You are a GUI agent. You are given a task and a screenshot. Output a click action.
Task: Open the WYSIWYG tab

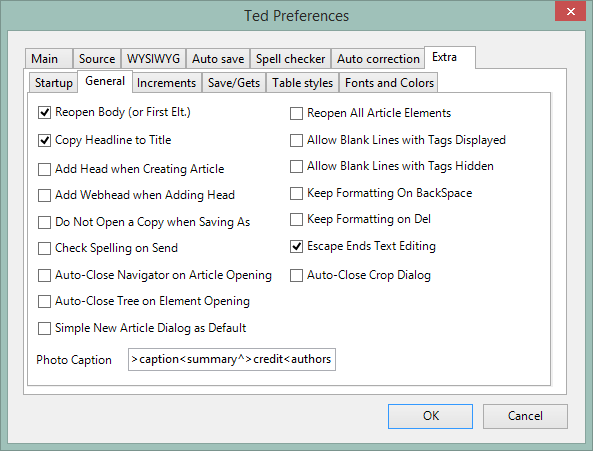click(153, 59)
